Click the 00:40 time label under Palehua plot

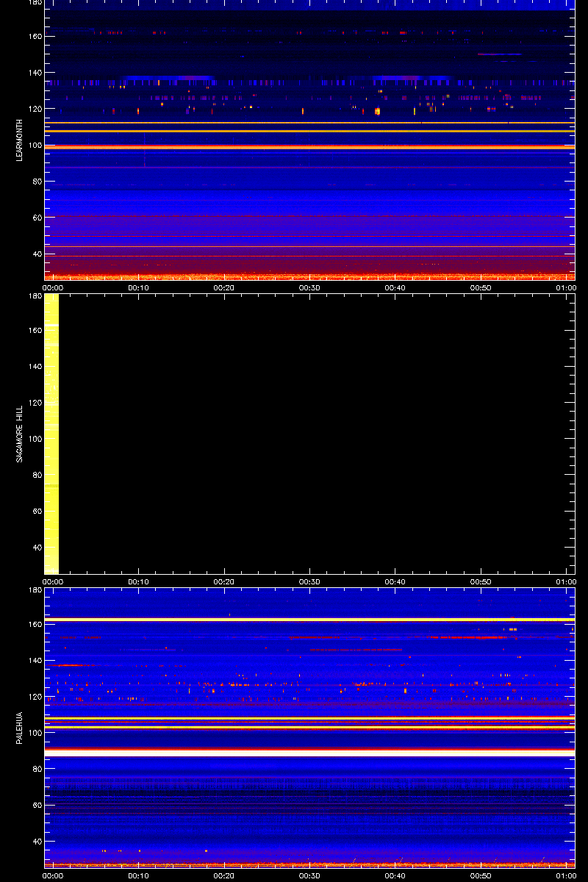point(395,875)
